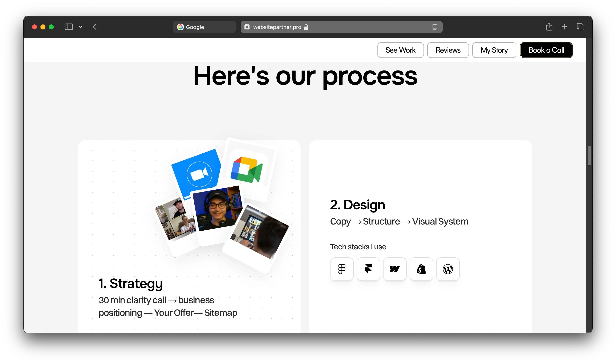Viewport: 616px width, 364px height.
Task: Toggle the Safari sidebar icon
Action: 69,27
